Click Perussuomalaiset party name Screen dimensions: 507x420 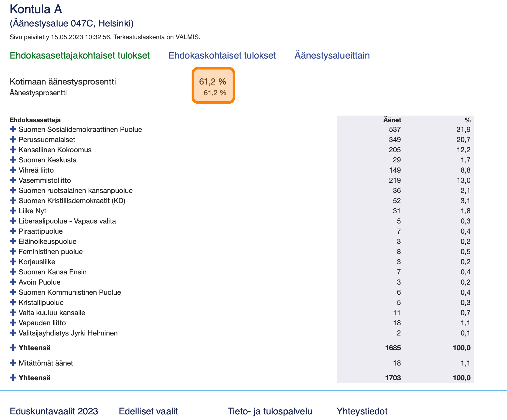coord(47,139)
